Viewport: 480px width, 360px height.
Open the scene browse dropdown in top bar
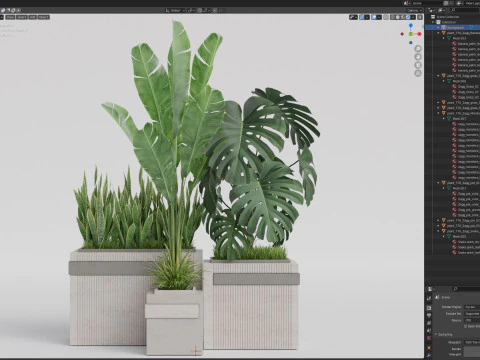pyautogui.click(x=407, y=3)
